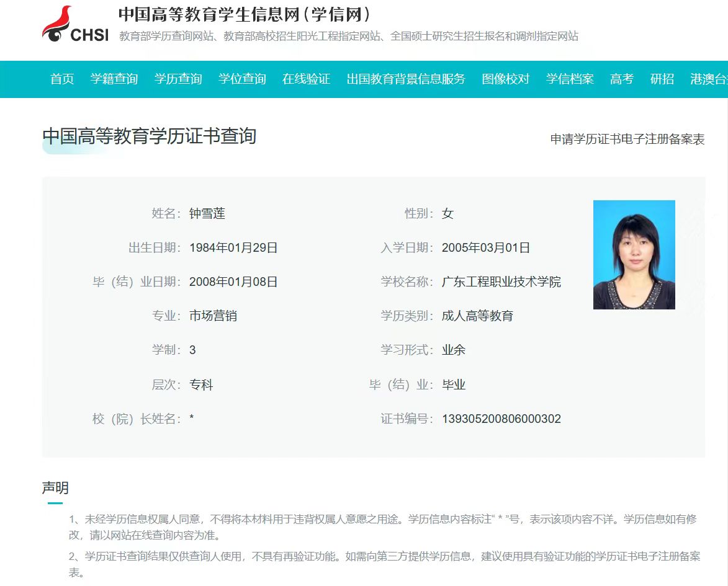Click the site subtitle starting with 教育部学历查询网站
Image resolution: width=728 pixels, height=586 pixels.
(x=349, y=36)
